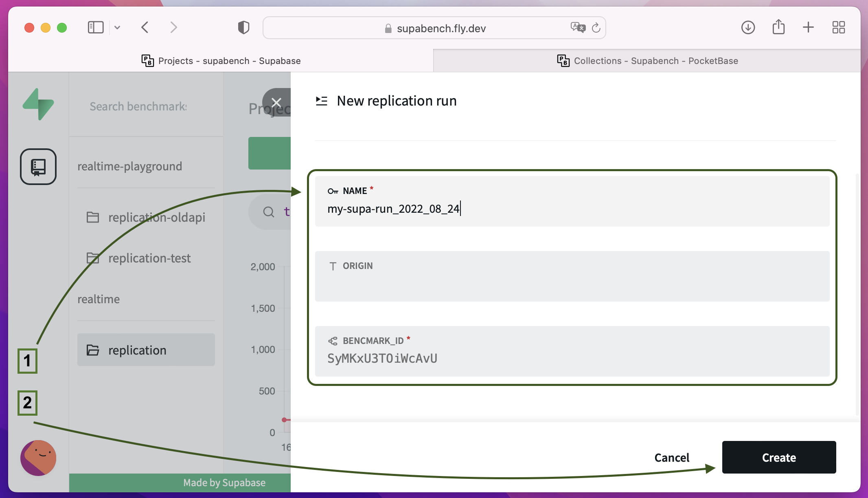Open a new tab with plus

point(808,27)
